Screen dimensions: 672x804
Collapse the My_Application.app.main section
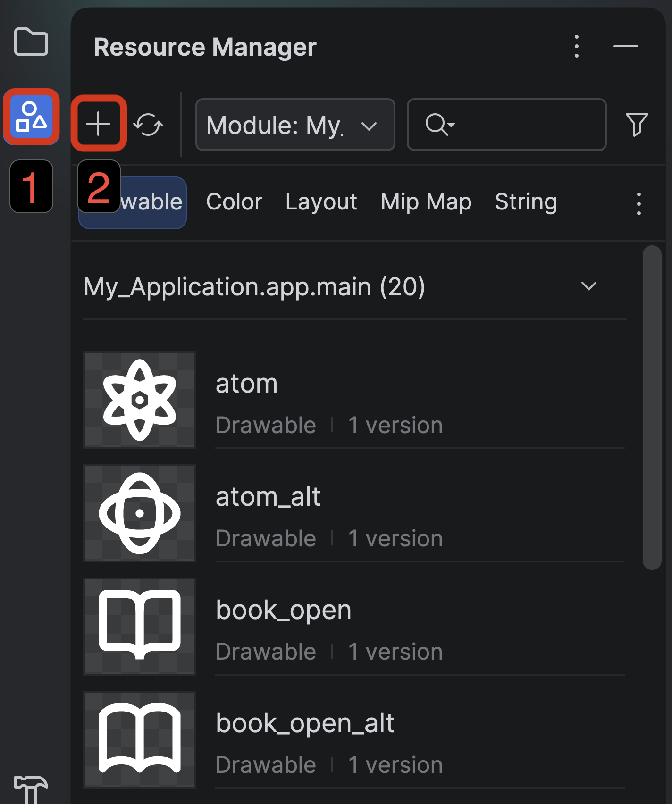pyautogui.click(x=589, y=286)
